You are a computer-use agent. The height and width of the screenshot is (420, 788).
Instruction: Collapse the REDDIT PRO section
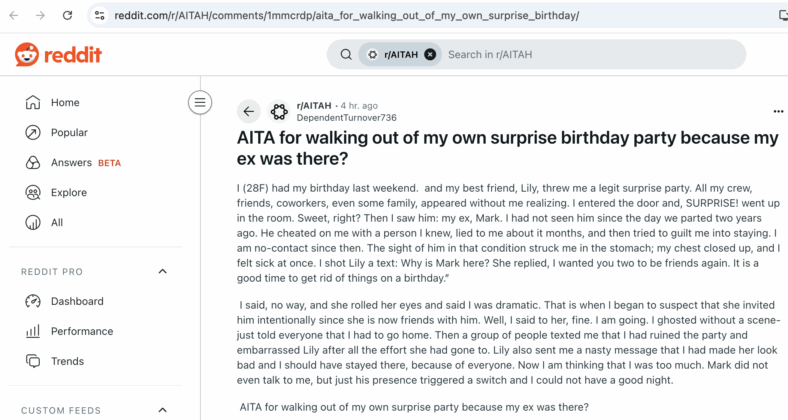(162, 271)
